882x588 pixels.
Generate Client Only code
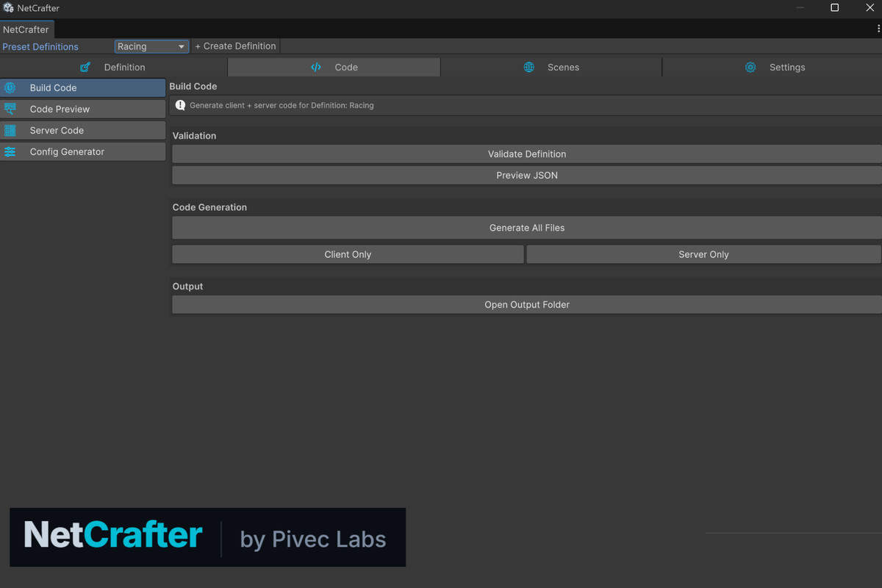348,254
